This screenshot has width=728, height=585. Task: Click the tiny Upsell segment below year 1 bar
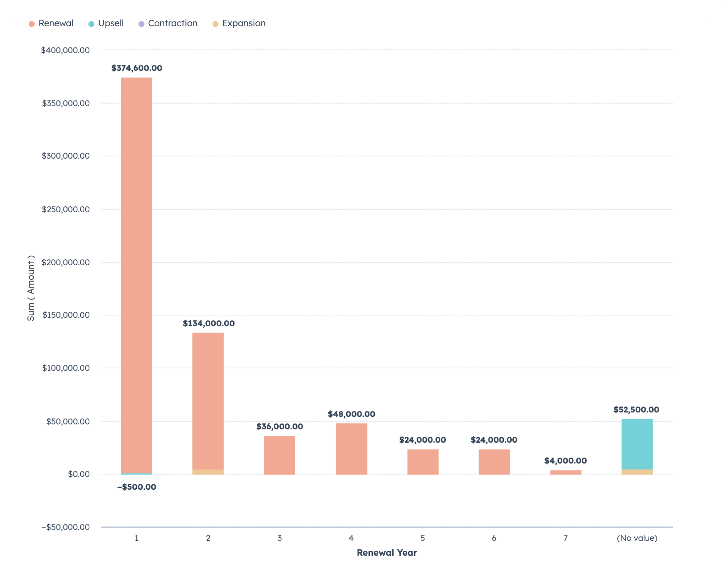[x=136, y=475]
